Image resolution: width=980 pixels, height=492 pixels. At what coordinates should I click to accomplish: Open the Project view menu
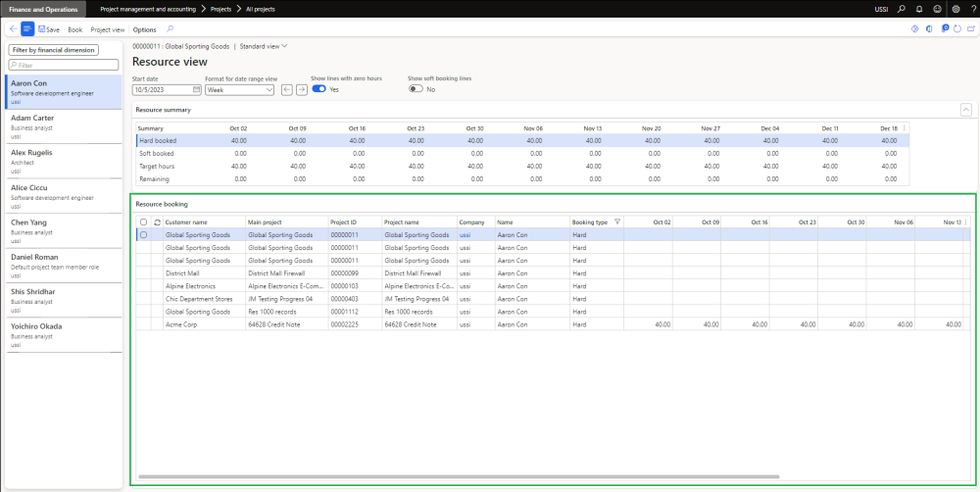[x=107, y=29]
